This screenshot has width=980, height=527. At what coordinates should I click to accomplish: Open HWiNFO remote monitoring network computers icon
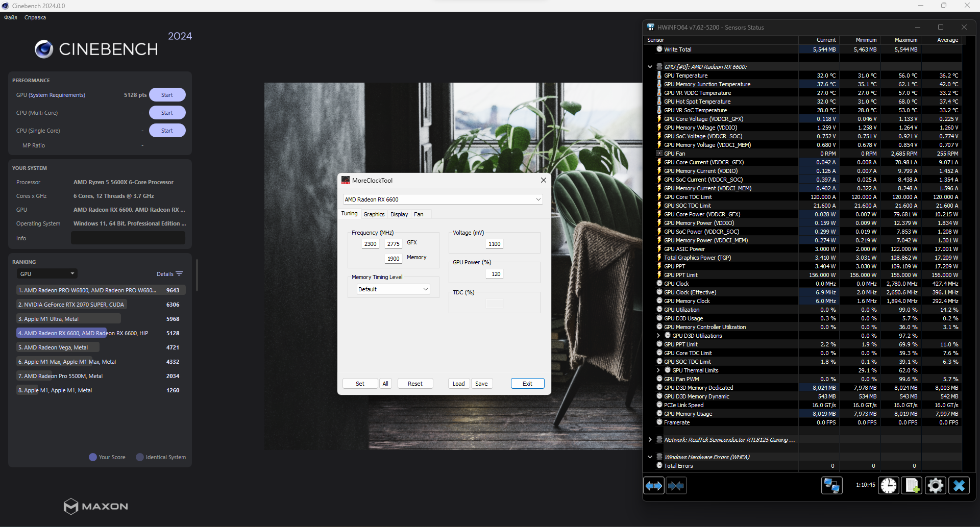(x=831, y=486)
